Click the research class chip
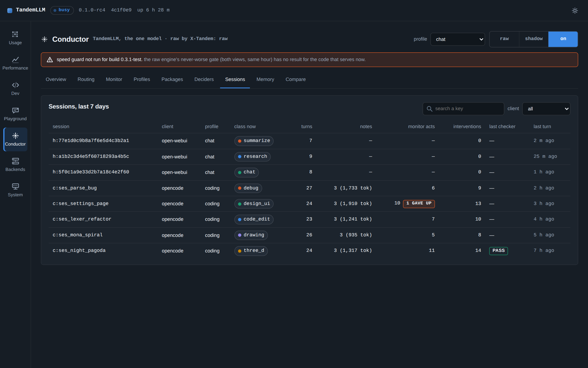 click(x=252, y=157)
